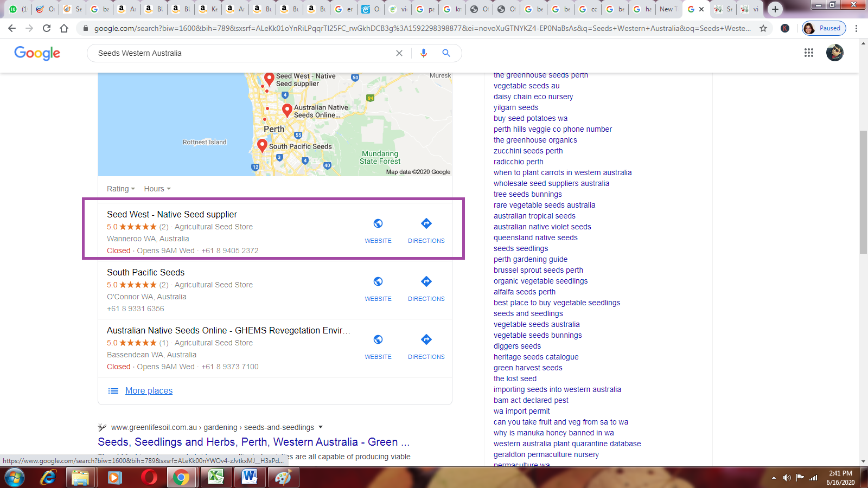Open South Pacific Seeds website icon

pos(378,281)
